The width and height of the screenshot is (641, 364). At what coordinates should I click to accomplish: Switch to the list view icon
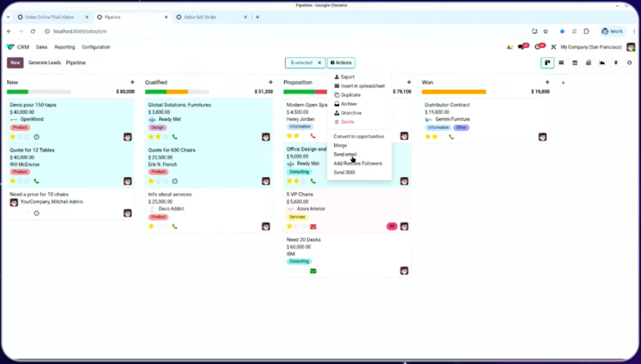561,63
